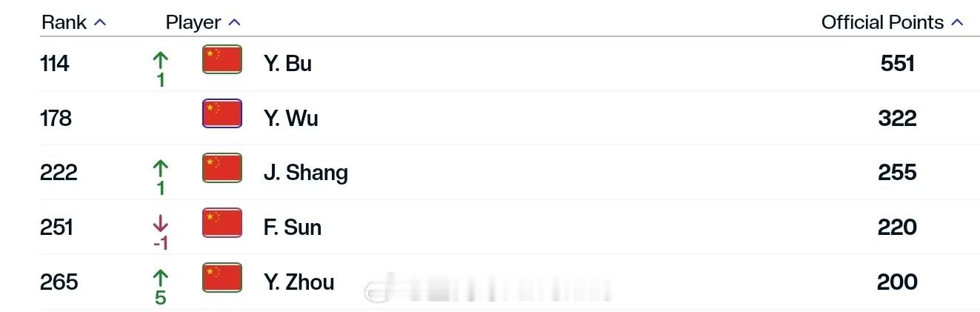
Task: Toggle the Player column sort caret
Action: [x=234, y=23]
